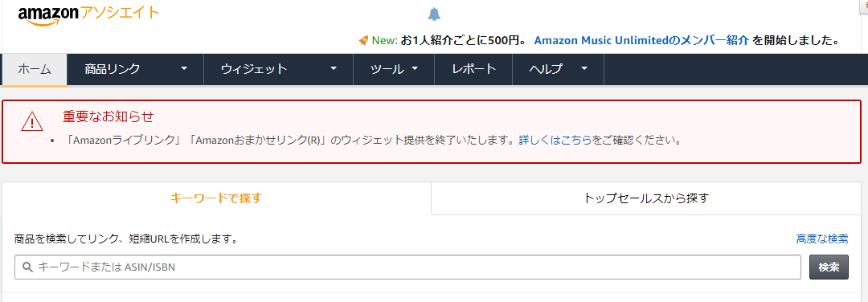Switch to the キーワードで探す tab
The height and width of the screenshot is (302, 868).
[216, 198]
